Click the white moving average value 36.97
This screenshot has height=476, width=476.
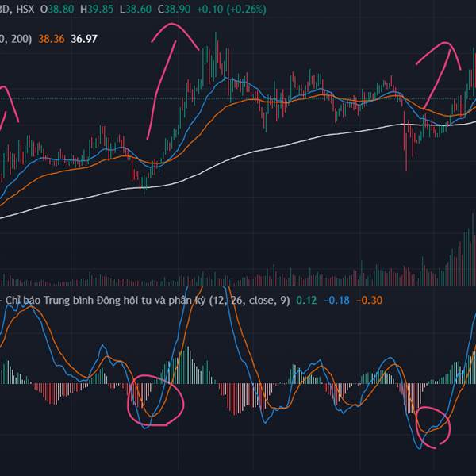(84, 39)
